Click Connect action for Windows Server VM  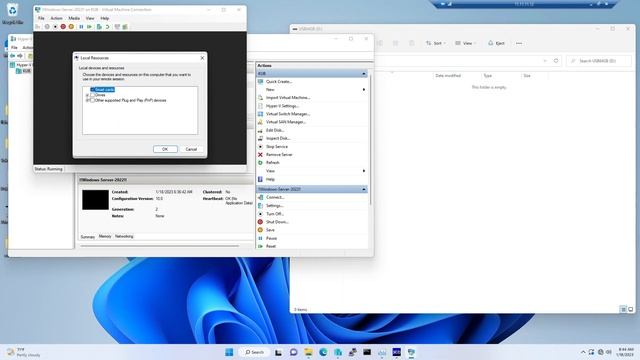tap(275, 197)
